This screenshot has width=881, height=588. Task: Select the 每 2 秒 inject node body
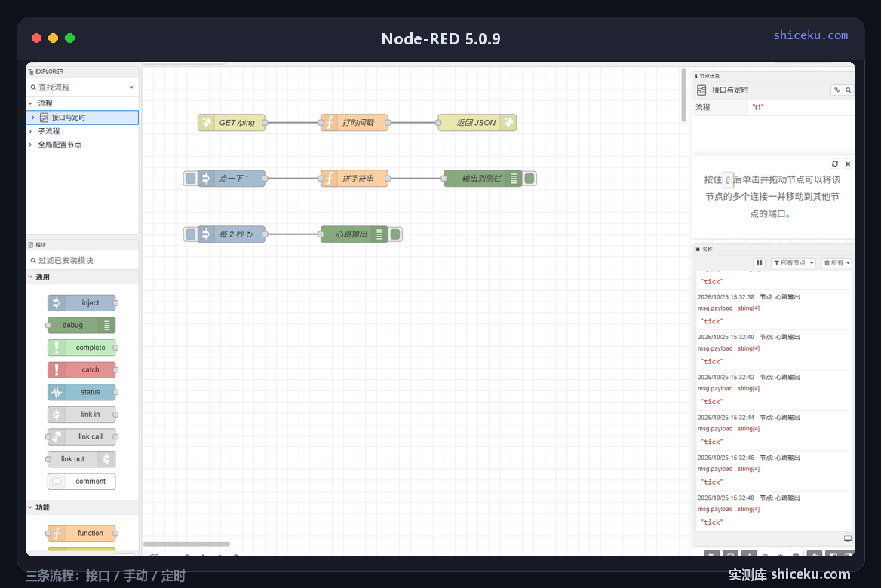231,234
